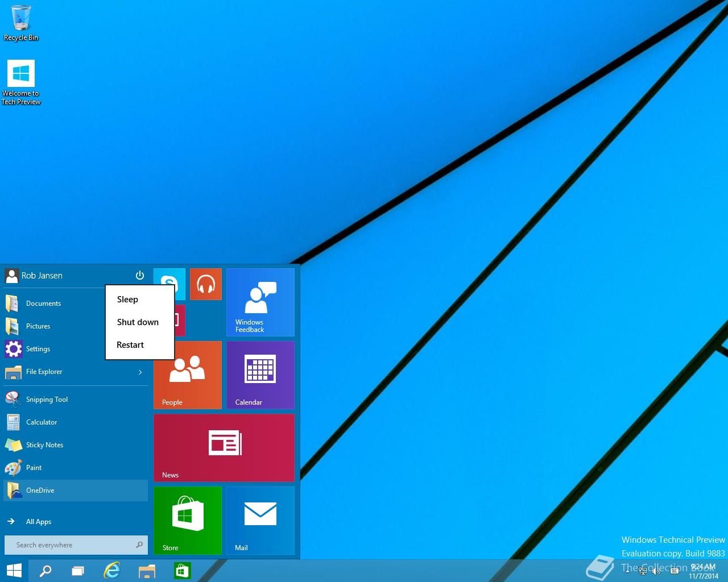
Task: Open the notifications icon in system tray
Action: 675,571
